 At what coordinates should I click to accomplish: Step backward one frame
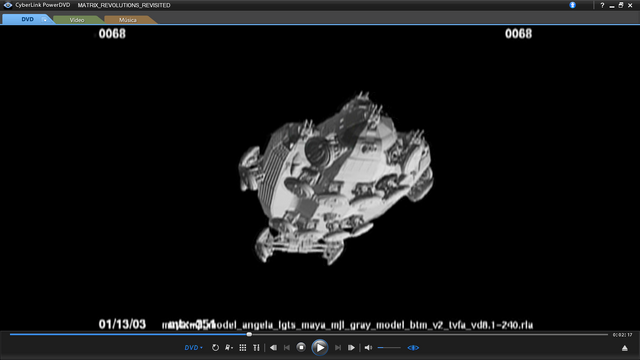[273, 348]
